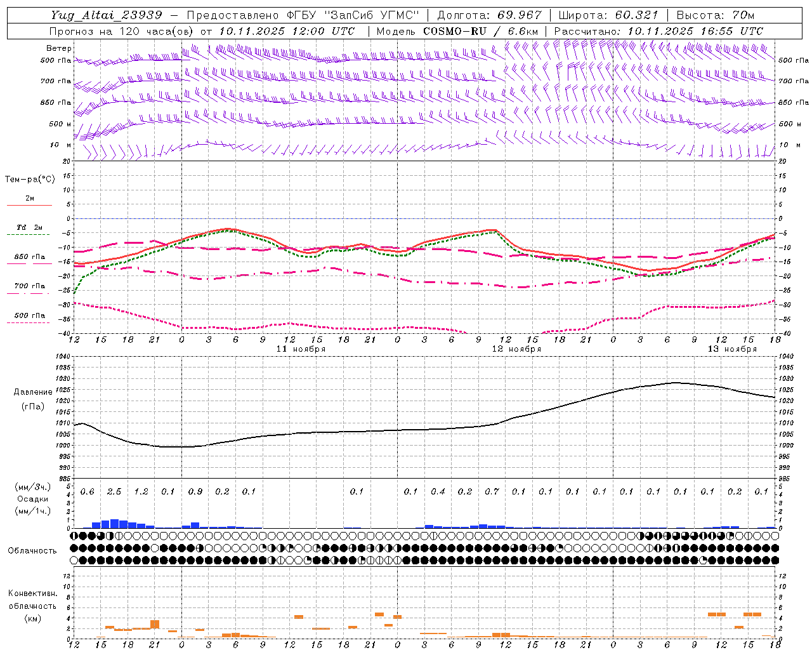Screen dimensions: 812x650
Task: Click the 12 ноября date label
Action: click(517, 349)
